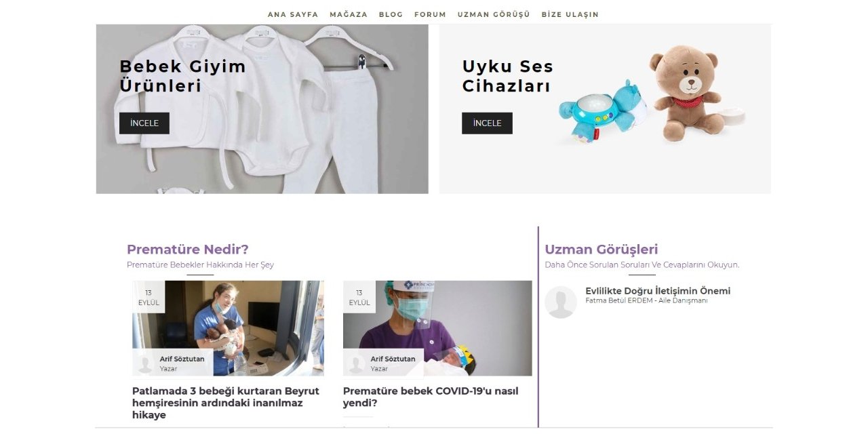Open Evlilikte Doğru İletişimin Önemi expert opinion
This screenshot has width=868, height=434.
point(658,291)
